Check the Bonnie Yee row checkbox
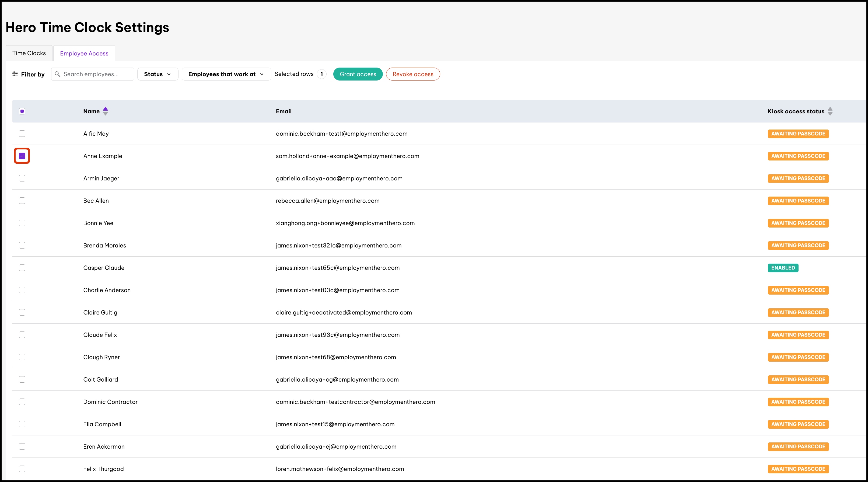The height and width of the screenshot is (482, 868). [22, 223]
